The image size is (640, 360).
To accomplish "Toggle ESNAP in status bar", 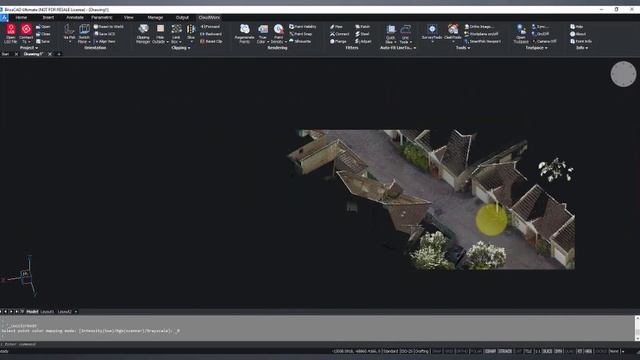I will [490, 351].
